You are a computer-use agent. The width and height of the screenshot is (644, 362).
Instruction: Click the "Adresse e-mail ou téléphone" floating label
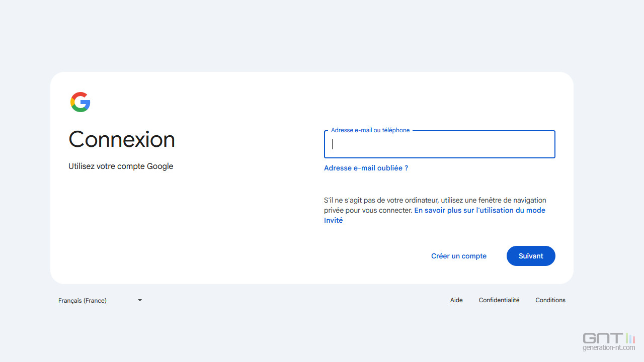click(370, 130)
